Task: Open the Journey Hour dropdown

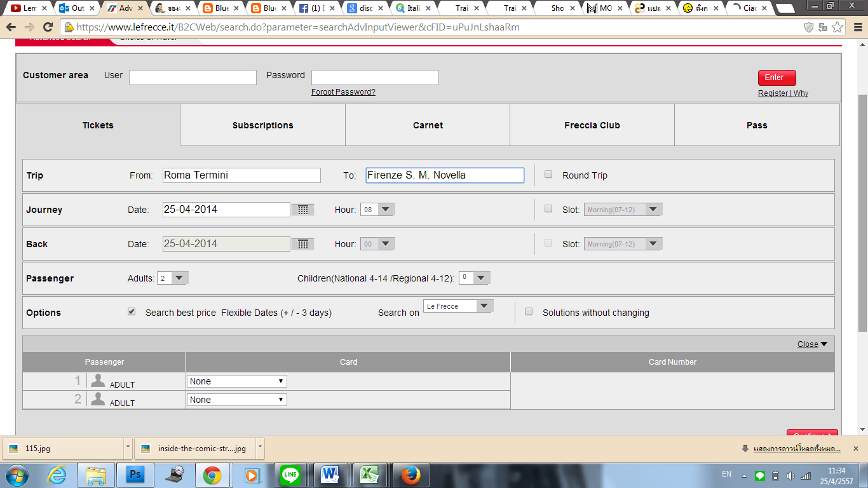Action: (377, 210)
